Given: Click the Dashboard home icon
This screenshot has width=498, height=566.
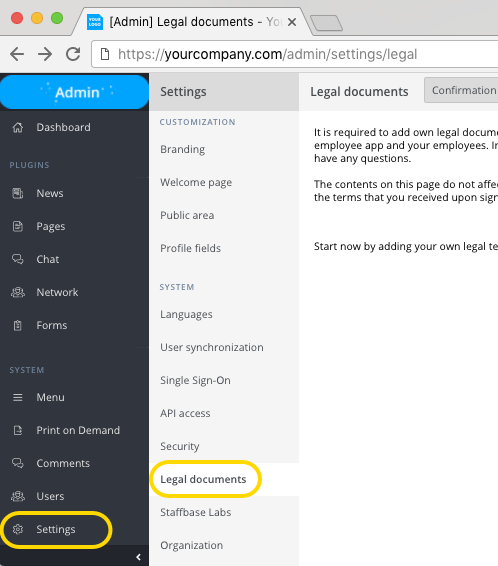Looking at the screenshot, I should [18, 127].
